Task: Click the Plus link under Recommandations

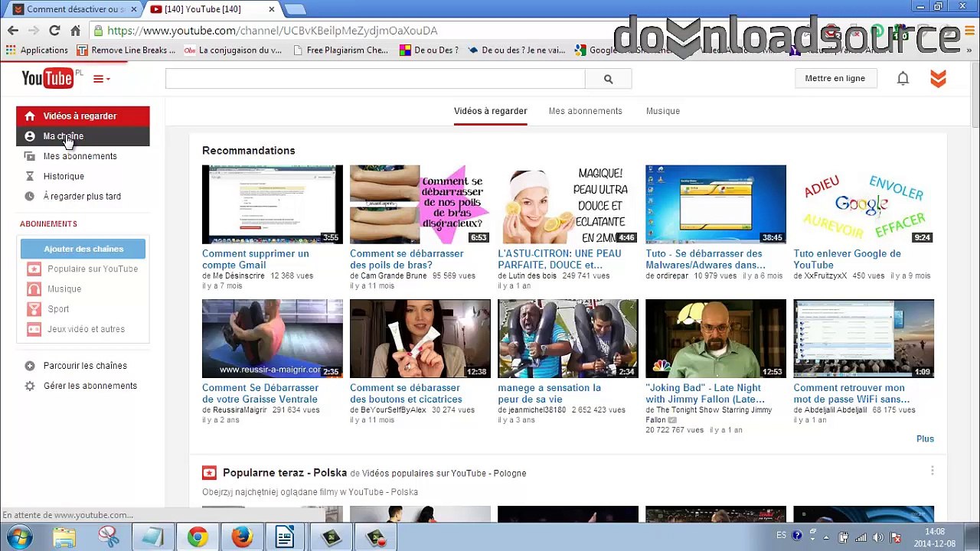Action: tap(925, 439)
